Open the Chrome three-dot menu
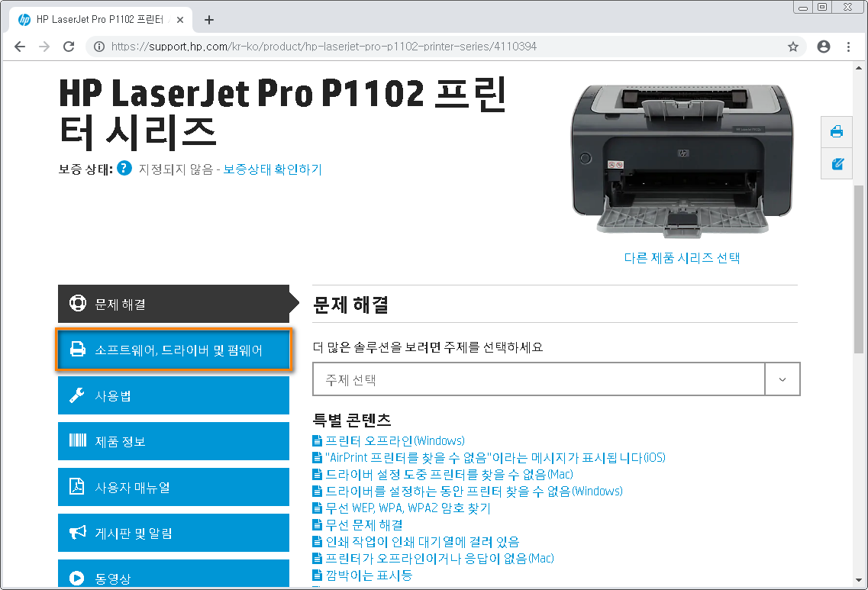This screenshot has height=590, width=868. 848,47
